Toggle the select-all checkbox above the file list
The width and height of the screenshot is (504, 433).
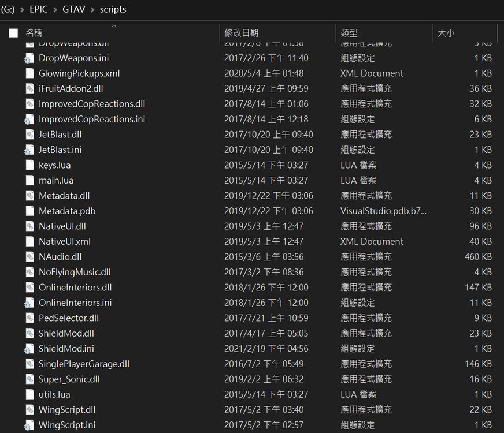13,33
